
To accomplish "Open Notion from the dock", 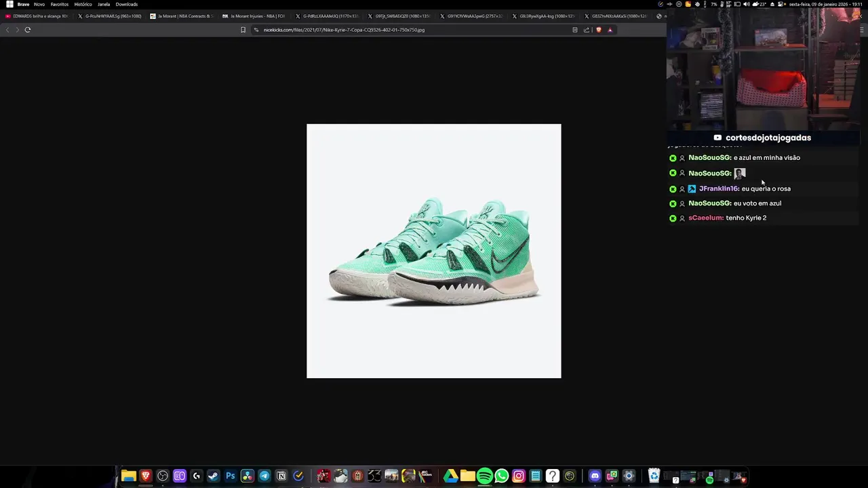I will pyautogui.click(x=281, y=476).
